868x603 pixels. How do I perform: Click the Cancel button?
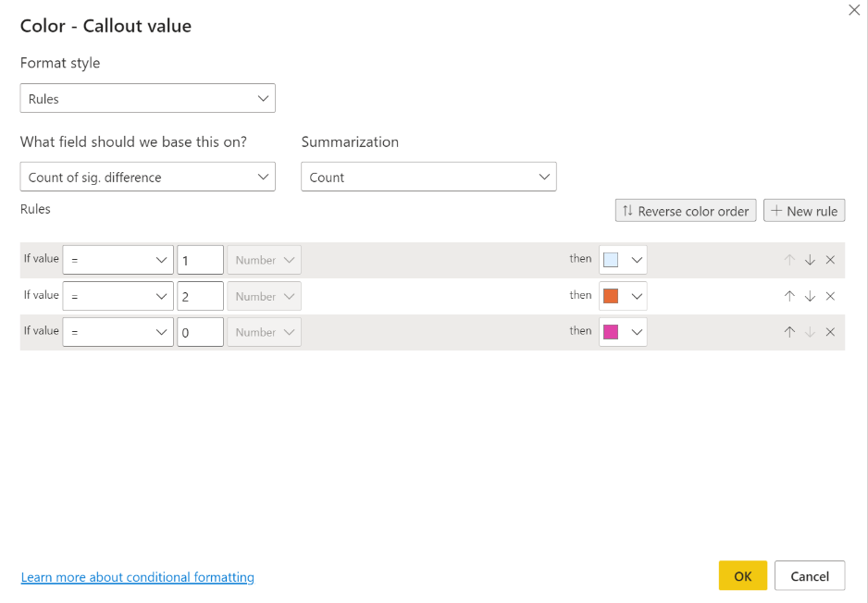[810, 576]
